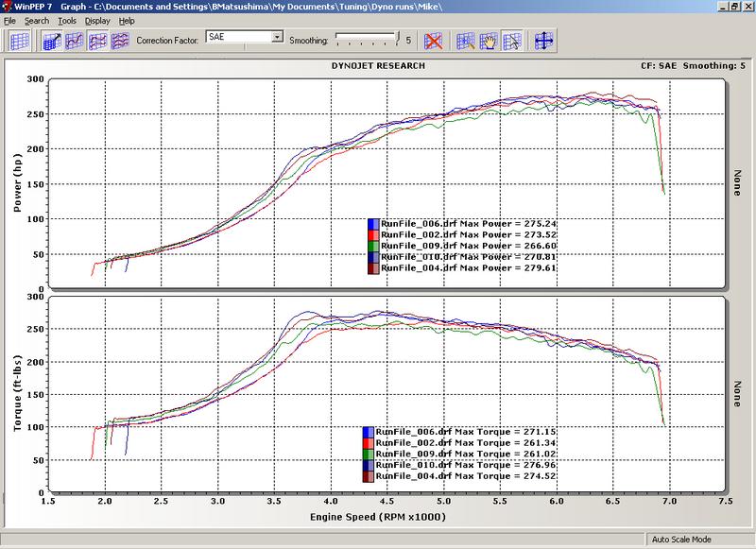
Task: Click the grid view icon in toolbar
Action: coord(20,41)
